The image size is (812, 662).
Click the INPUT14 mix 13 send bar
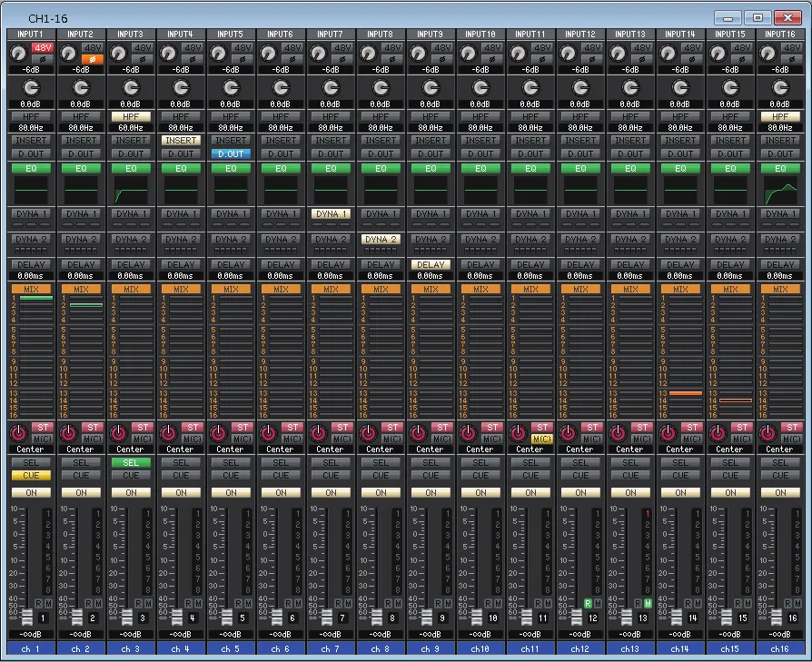[686, 393]
